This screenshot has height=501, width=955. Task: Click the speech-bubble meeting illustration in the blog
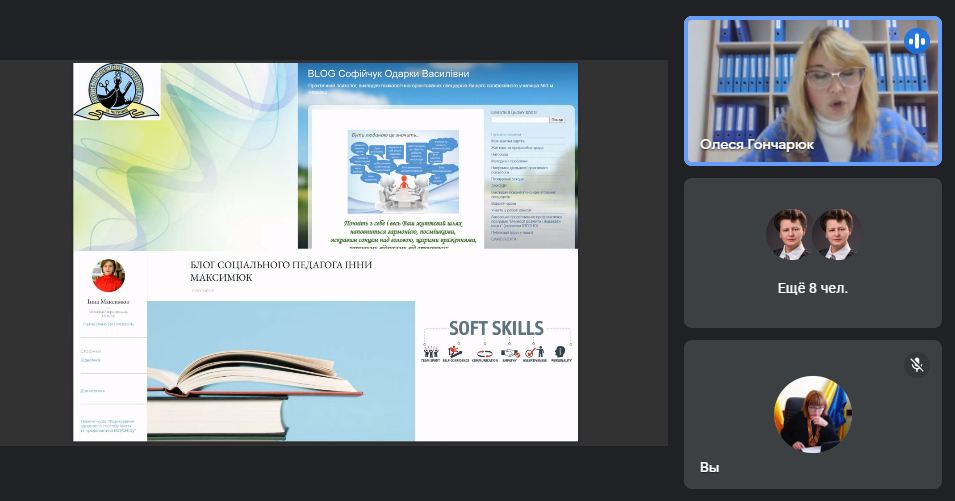click(x=403, y=171)
